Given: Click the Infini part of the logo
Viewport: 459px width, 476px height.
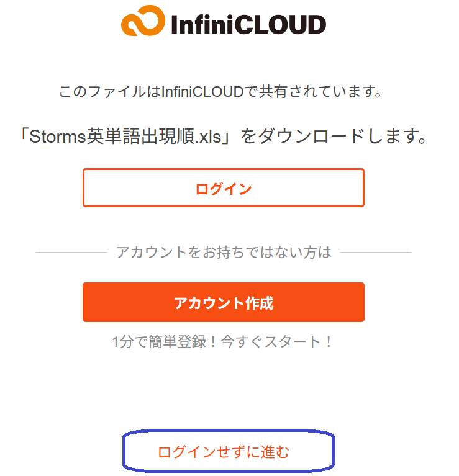Looking at the screenshot, I should [199, 24].
